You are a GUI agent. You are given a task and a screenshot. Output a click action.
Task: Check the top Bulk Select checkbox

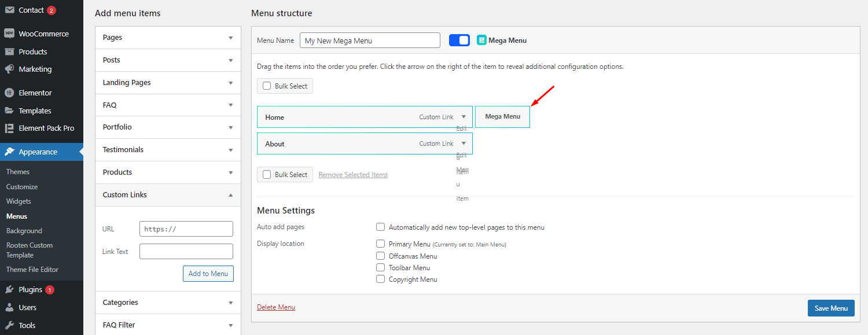(267, 86)
